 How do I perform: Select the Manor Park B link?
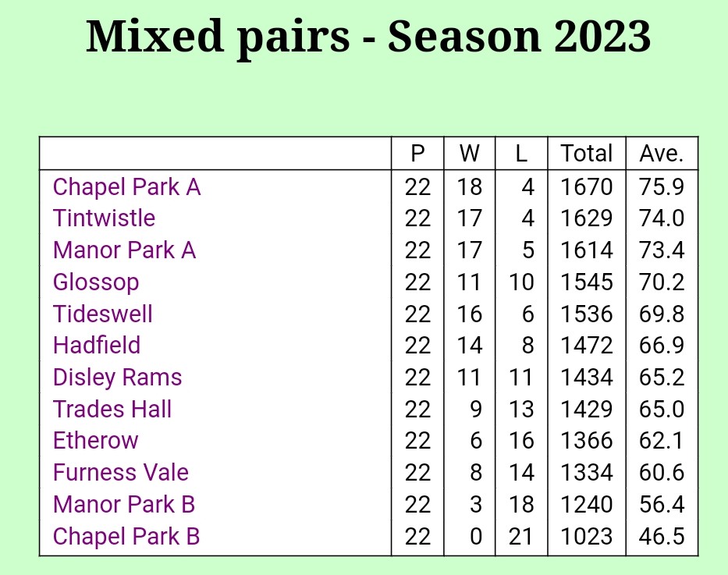[x=124, y=505]
